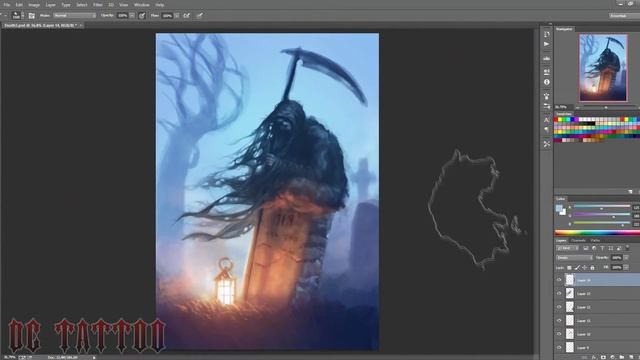Enable pressure control for opacity

click(x=142, y=16)
